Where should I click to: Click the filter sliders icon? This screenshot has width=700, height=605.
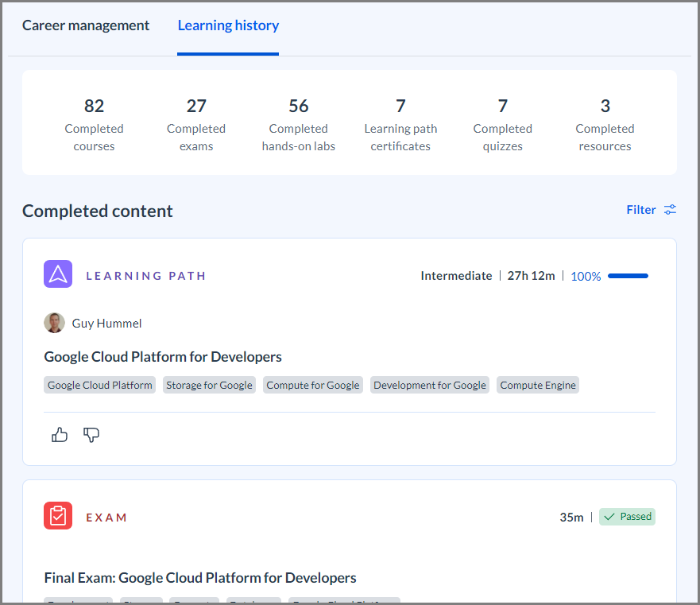pyautogui.click(x=670, y=210)
